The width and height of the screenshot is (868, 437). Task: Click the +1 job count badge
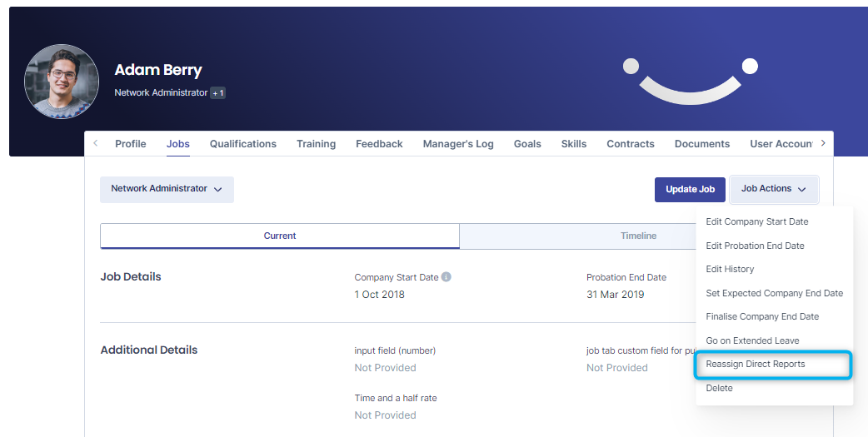tap(218, 93)
